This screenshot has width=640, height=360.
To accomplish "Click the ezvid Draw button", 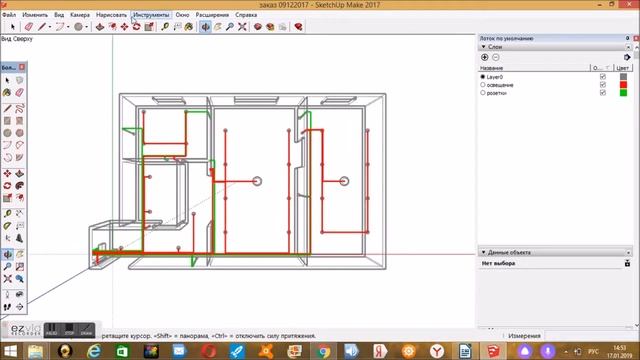I will [86, 330].
